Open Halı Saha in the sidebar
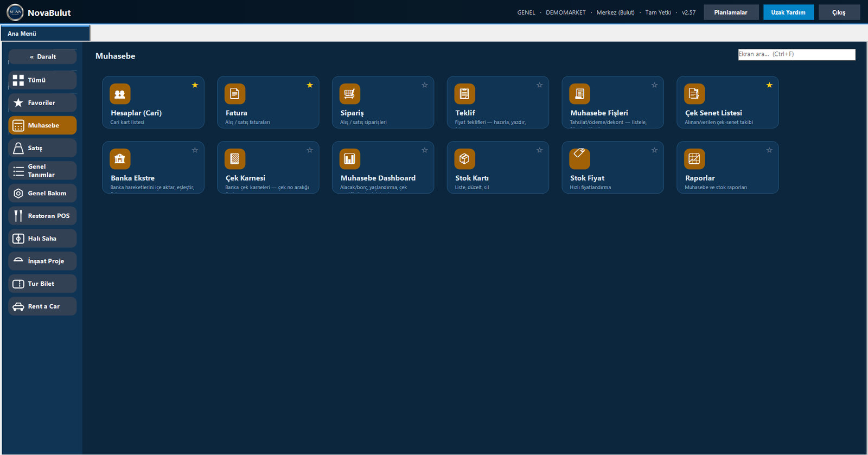This screenshot has height=455, width=868. tap(42, 239)
